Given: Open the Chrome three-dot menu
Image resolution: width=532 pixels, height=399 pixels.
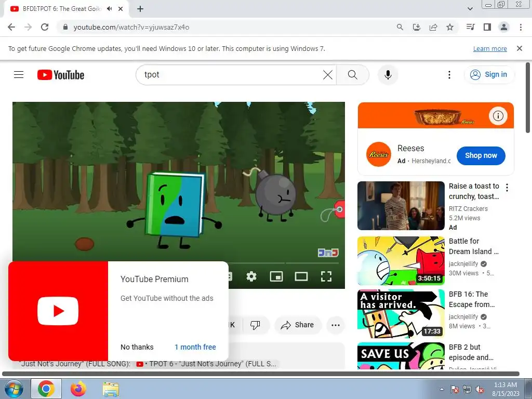Looking at the screenshot, I should coord(521,27).
